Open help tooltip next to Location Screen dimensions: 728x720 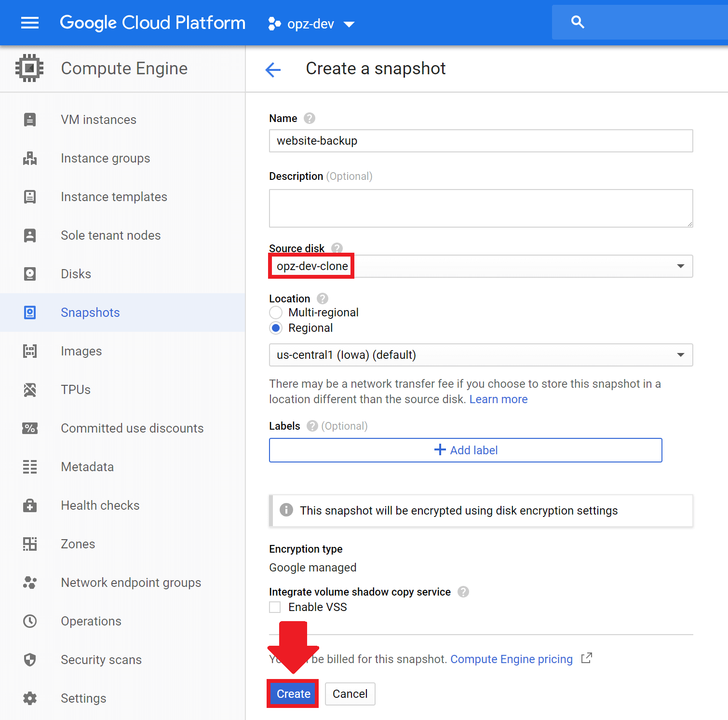point(323,299)
